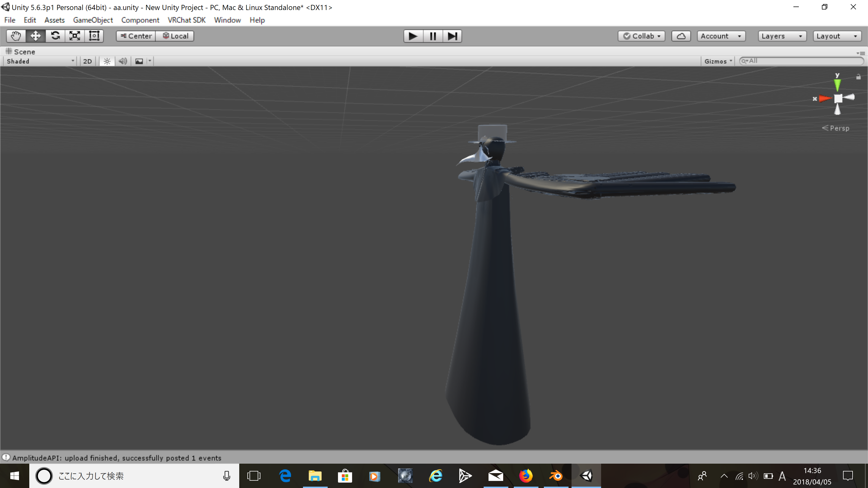Open Task View from taskbar

(x=254, y=476)
